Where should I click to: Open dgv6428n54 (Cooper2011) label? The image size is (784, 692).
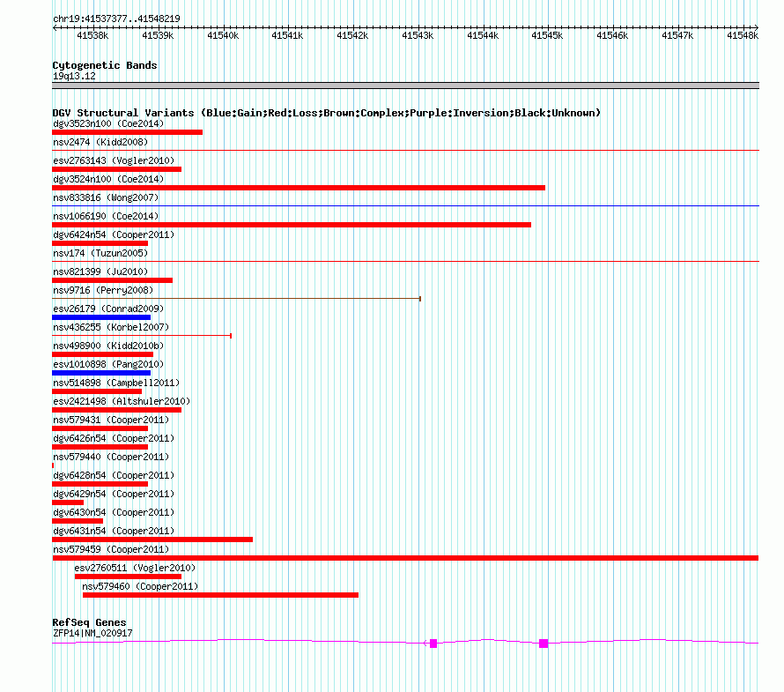coord(114,475)
